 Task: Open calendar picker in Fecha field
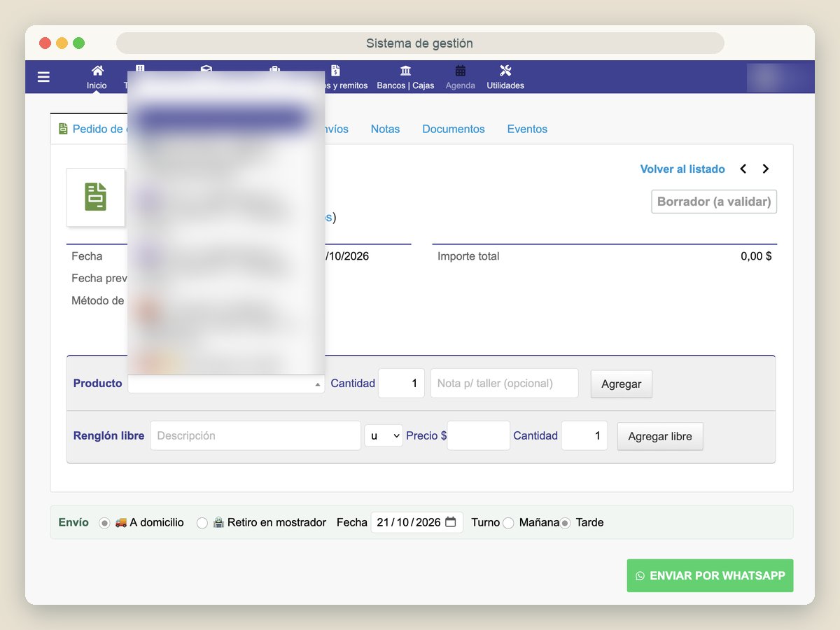tap(451, 522)
